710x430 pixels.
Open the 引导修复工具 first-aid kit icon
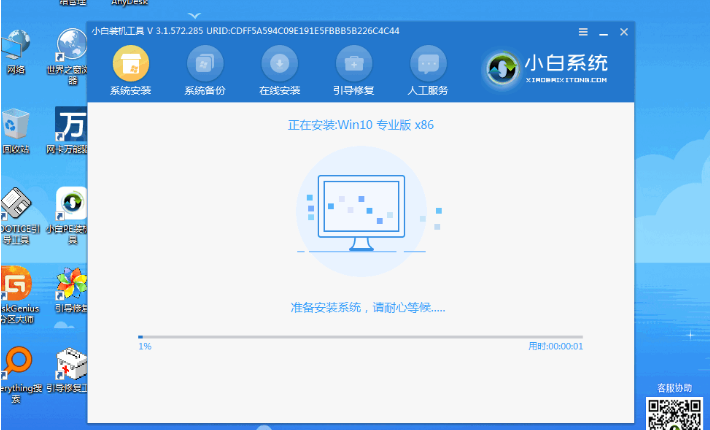tap(69, 370)
